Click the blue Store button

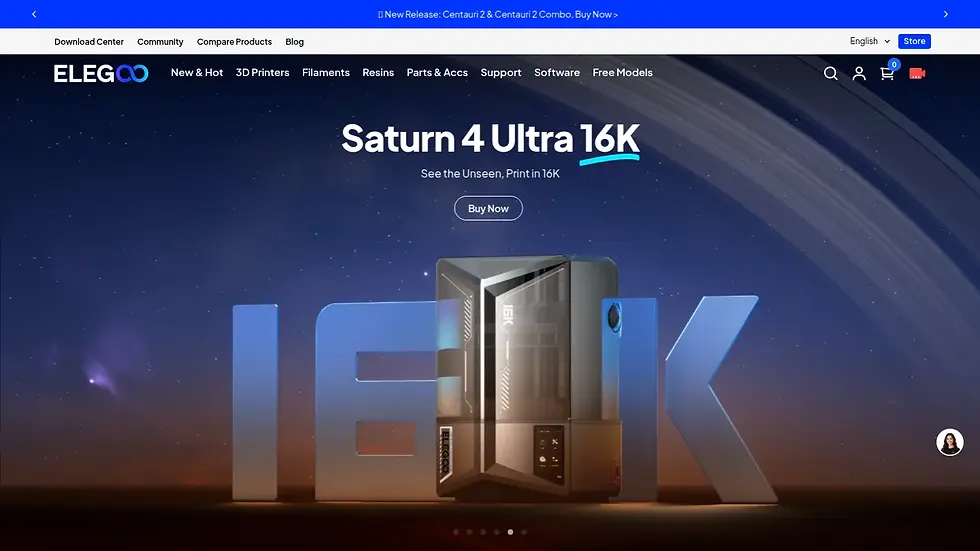coord(914,41)
